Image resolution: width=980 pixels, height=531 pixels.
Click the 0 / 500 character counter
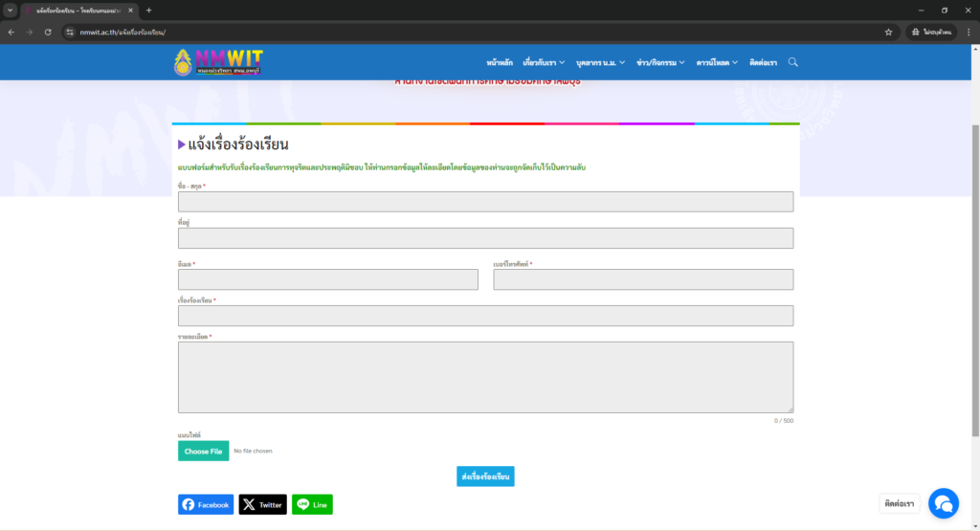pyautogui.click(x=784, y=421)
